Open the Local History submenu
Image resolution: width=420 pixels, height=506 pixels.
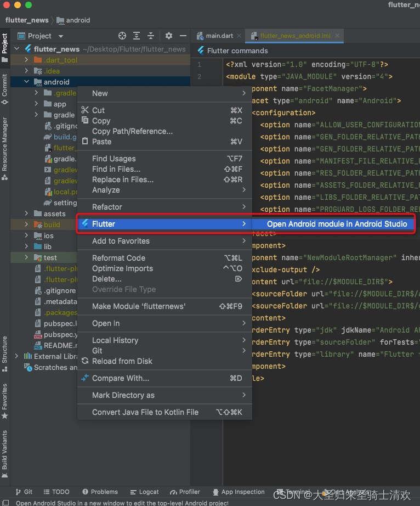tap(164, 340)
